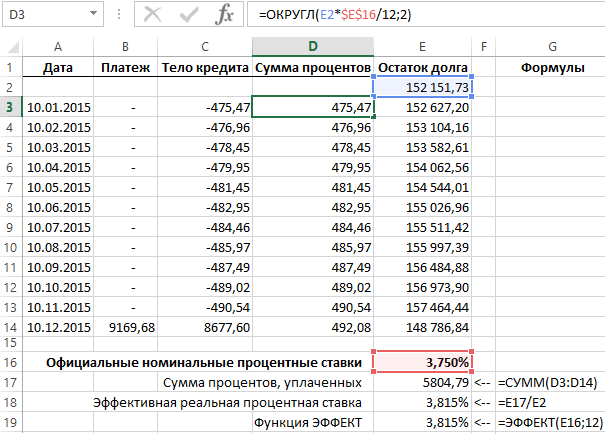
Task: Select the date cell 10.04.2015
Action: 58,167
